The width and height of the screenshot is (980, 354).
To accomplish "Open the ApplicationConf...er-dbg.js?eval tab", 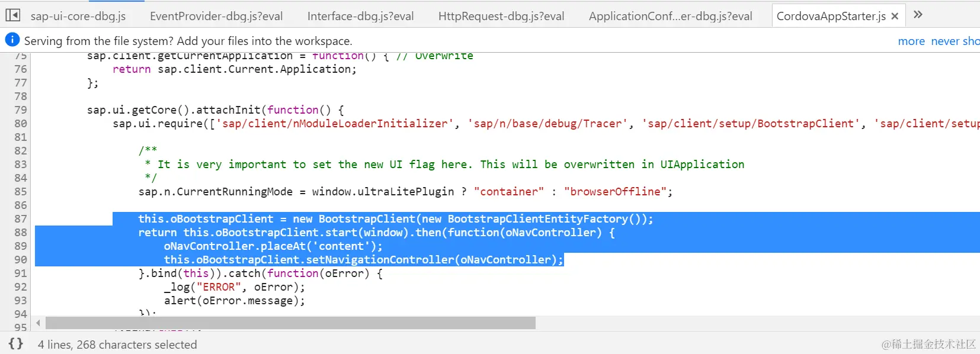I will point(671,16).
